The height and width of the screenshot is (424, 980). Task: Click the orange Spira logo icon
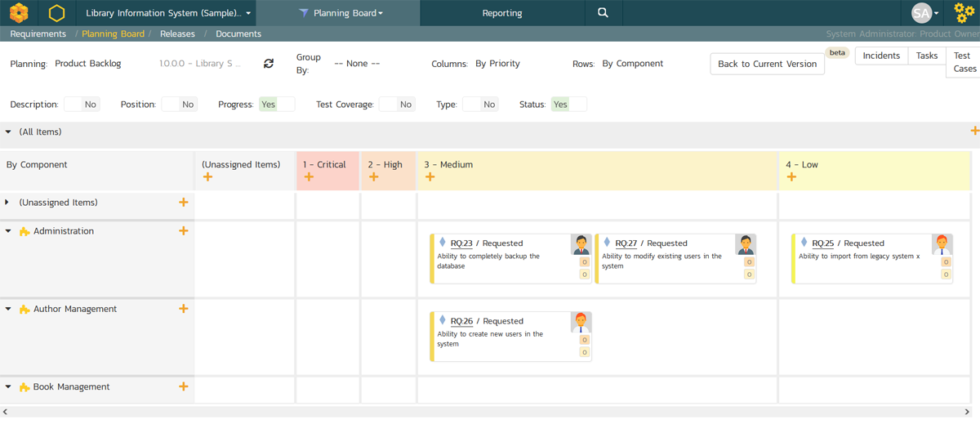click(19, 13)
